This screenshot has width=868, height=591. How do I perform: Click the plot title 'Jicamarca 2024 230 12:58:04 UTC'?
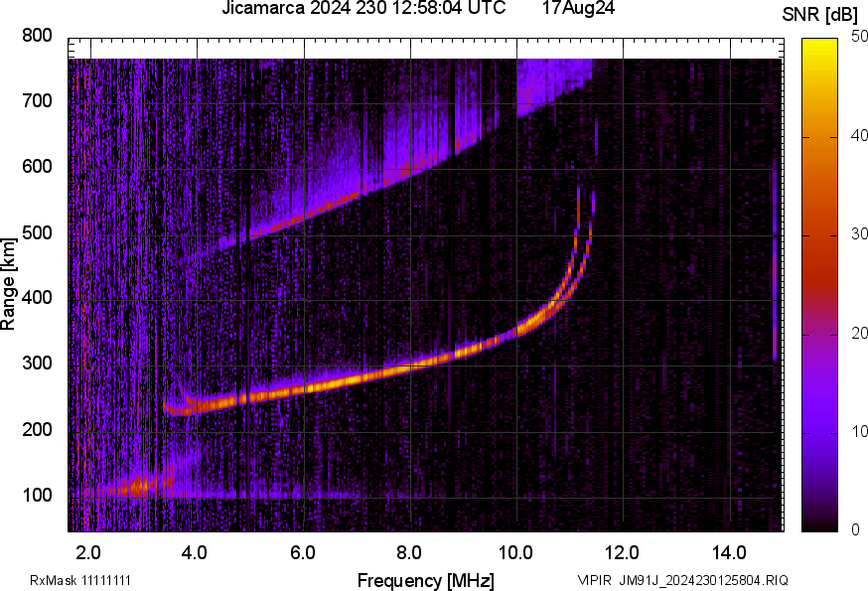pos(363,8)
